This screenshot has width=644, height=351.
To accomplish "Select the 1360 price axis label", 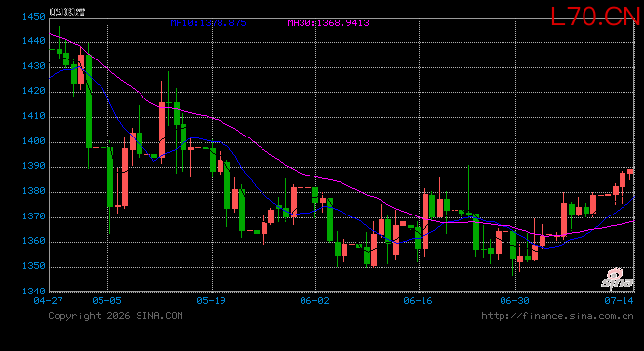I will coord(34,241).
